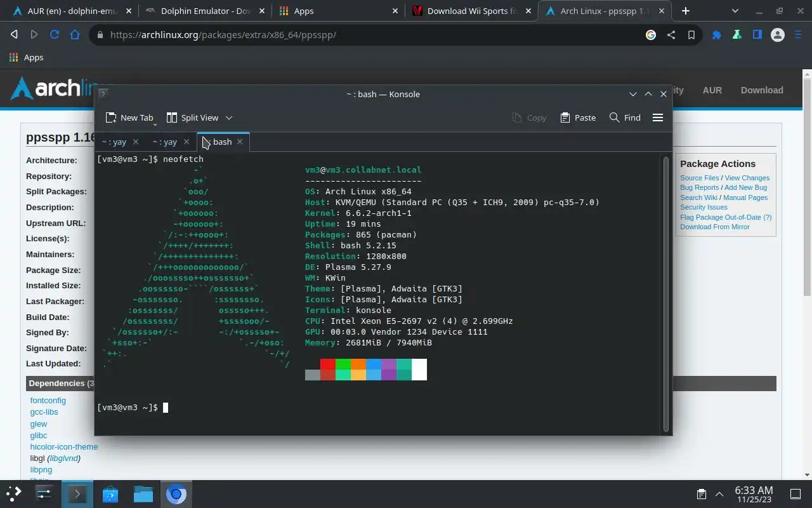Close the Apps browser tab

pyautogui.click(x=395, y=11)
